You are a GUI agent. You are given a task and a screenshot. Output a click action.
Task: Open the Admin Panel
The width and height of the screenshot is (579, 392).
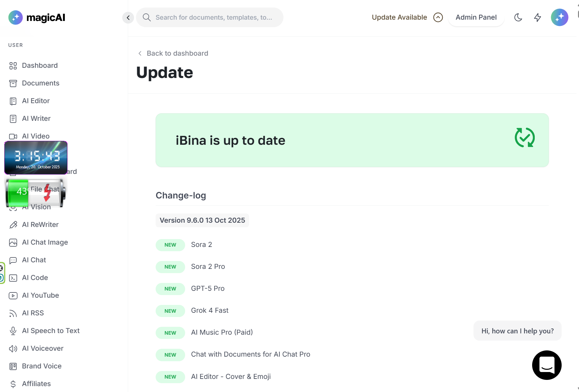coord(476,17)
